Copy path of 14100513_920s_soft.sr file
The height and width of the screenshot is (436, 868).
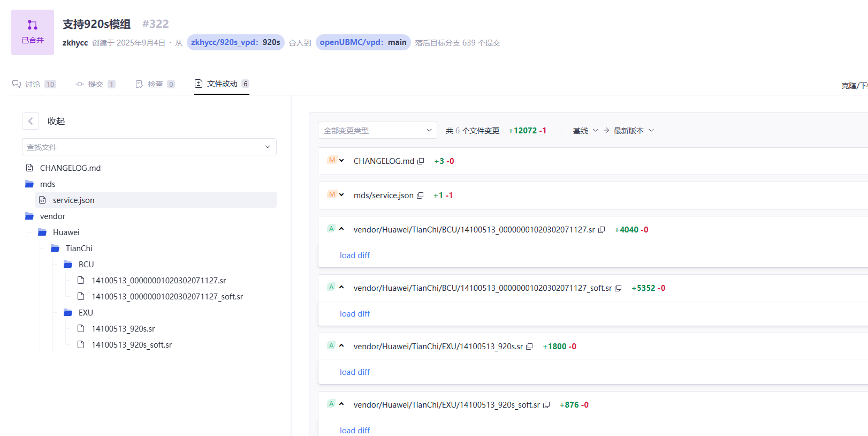point(546,405)
